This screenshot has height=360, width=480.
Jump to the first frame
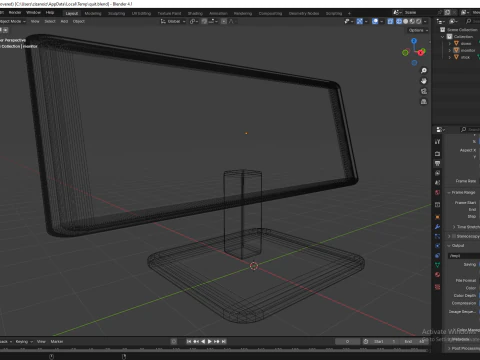click(x=189, y=341)
